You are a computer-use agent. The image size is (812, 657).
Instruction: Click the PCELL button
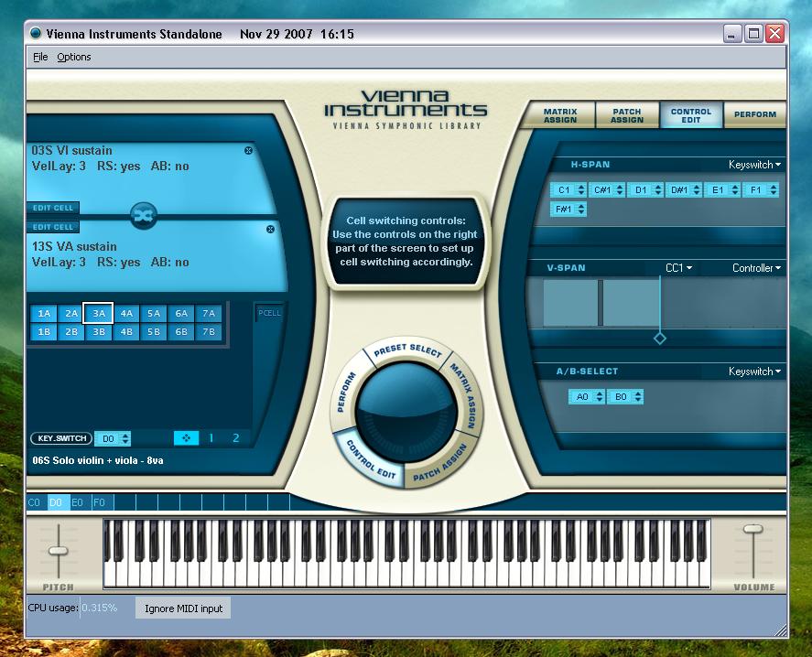pos(269,313)
